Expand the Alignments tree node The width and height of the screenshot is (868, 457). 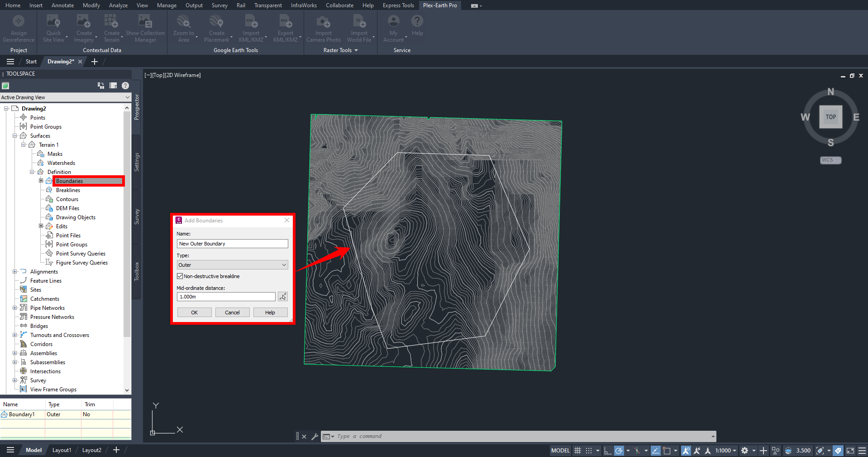tap(14, 272)
